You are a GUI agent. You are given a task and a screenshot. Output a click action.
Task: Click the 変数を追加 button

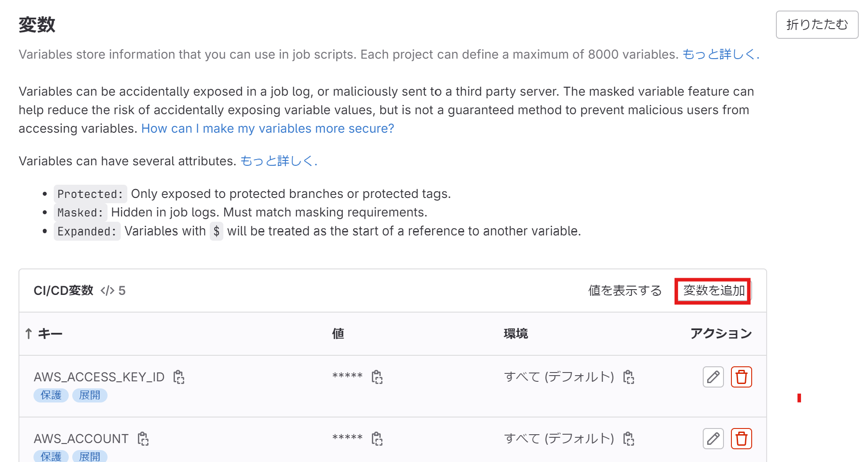tap(714, 291)
